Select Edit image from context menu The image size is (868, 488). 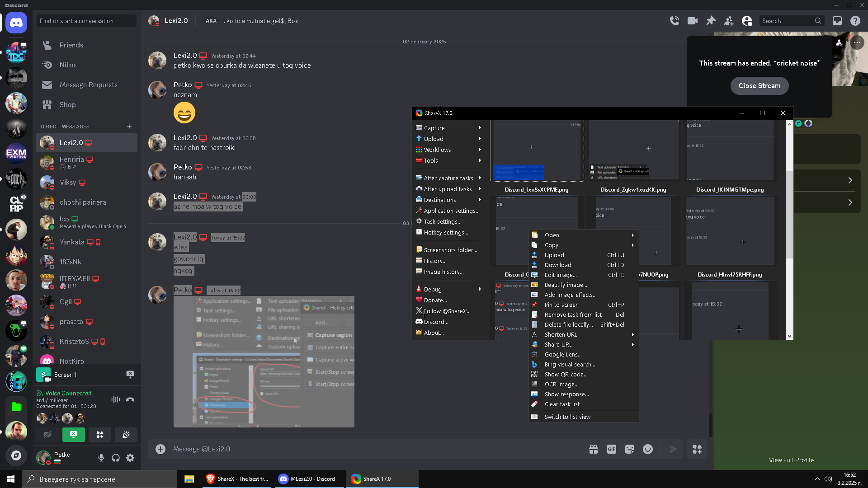tap(561, 275)
